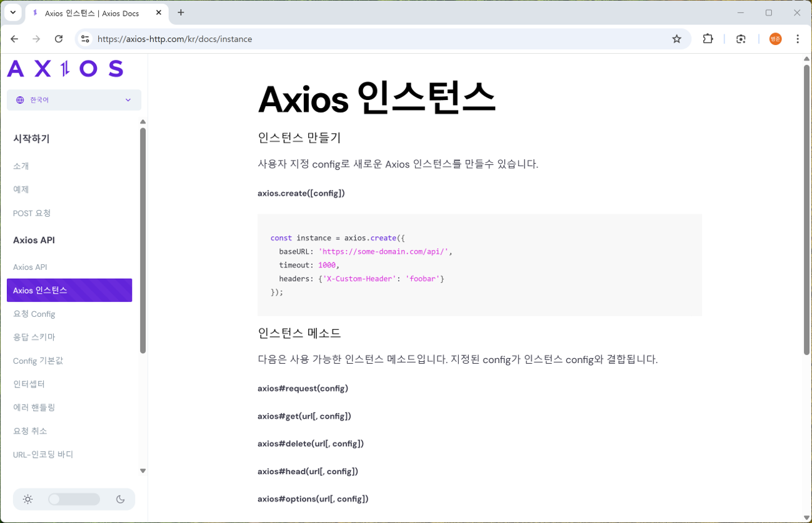Viewport: 812px width, 523px height.
Task: Maximize the Chrome window
Action: 769,12
